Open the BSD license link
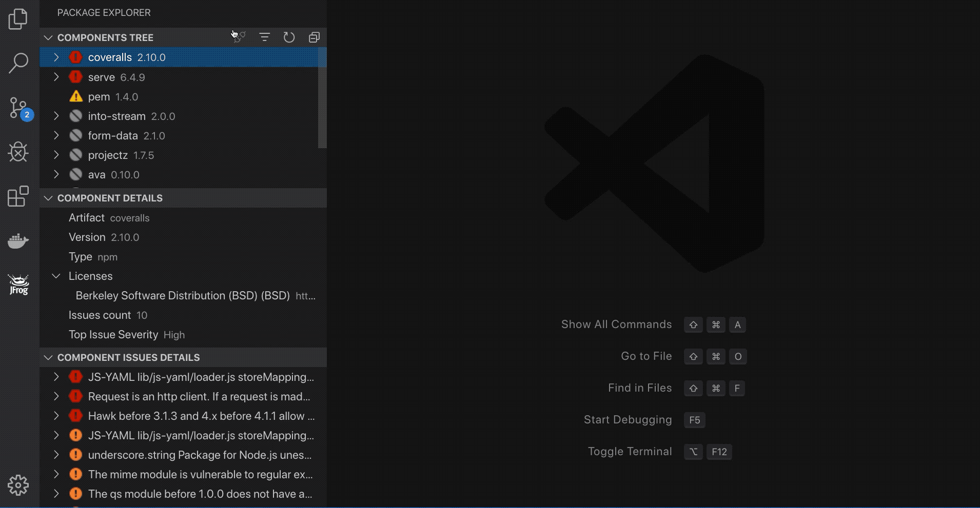 pos(305,295)
